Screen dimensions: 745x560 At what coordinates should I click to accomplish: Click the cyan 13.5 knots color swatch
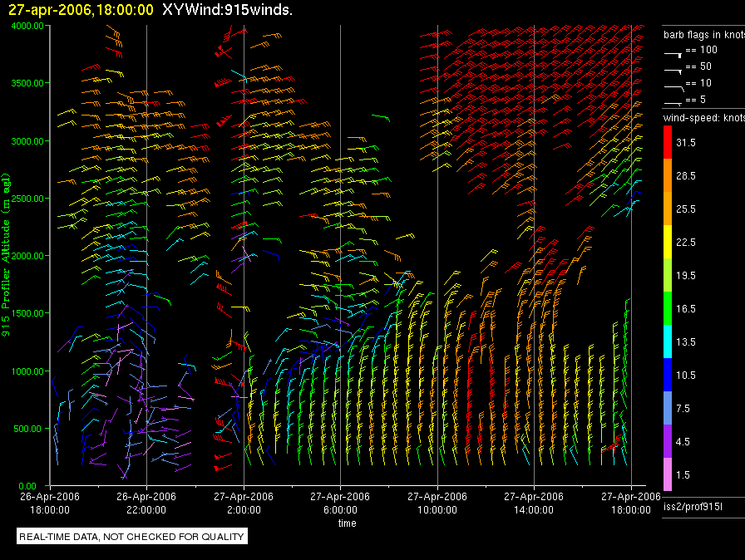click(x=668, y=341)
